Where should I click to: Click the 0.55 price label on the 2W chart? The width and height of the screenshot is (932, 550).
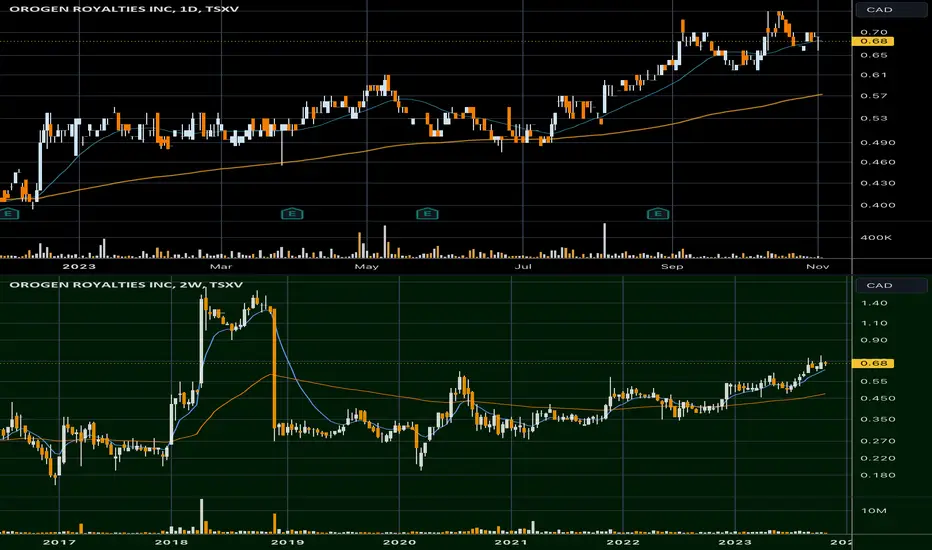pyautogui.click(x=874, y=382)
